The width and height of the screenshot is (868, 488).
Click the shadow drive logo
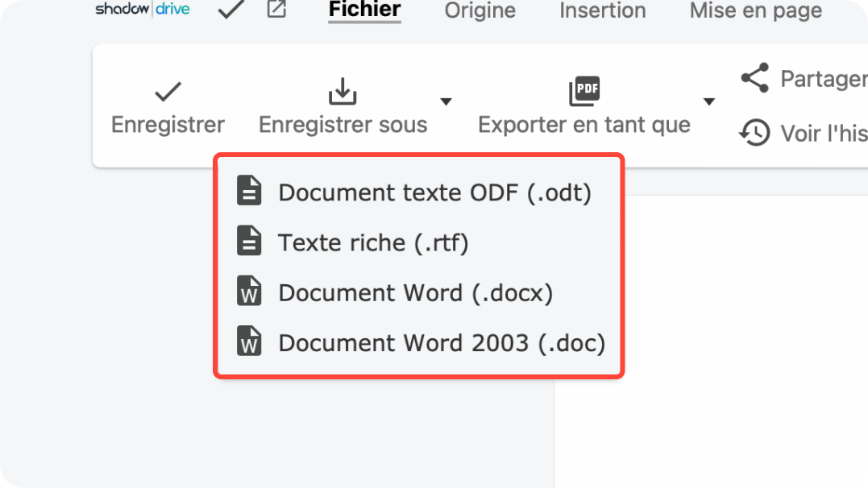tap(143, 10)
